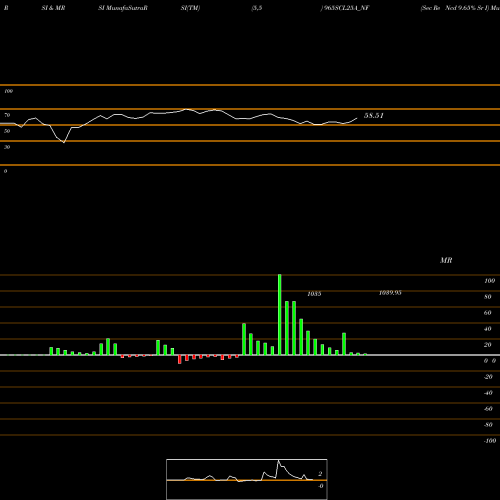Click the 965SCL23A_NF symbol text
500x500 pixels.
346,8
